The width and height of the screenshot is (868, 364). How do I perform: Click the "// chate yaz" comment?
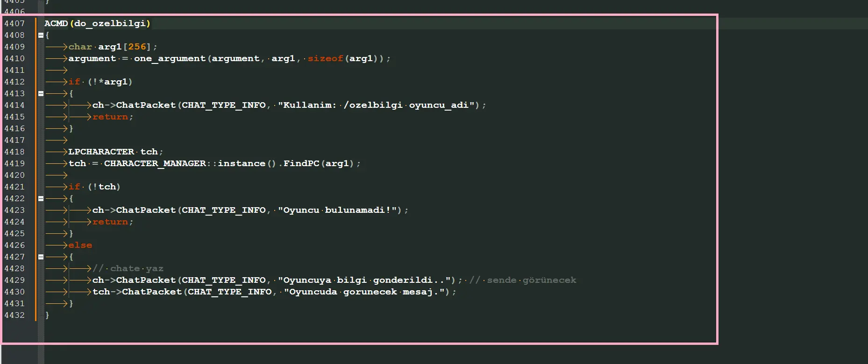coord(128,268)
